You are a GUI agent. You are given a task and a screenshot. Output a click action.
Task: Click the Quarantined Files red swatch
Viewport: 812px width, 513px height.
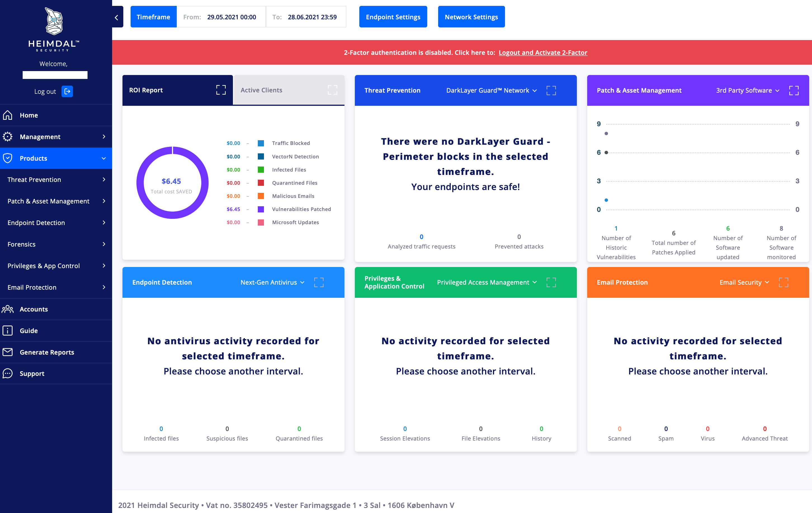[261, 183]
